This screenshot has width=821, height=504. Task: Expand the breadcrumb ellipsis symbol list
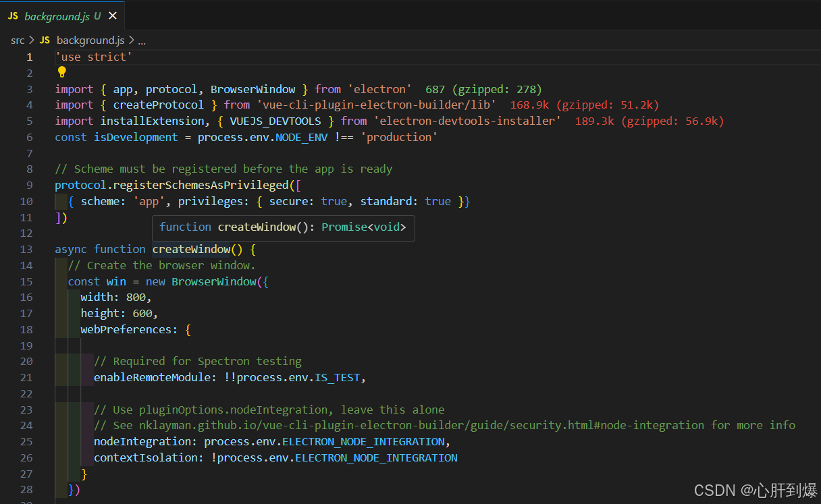pos(142,40)
